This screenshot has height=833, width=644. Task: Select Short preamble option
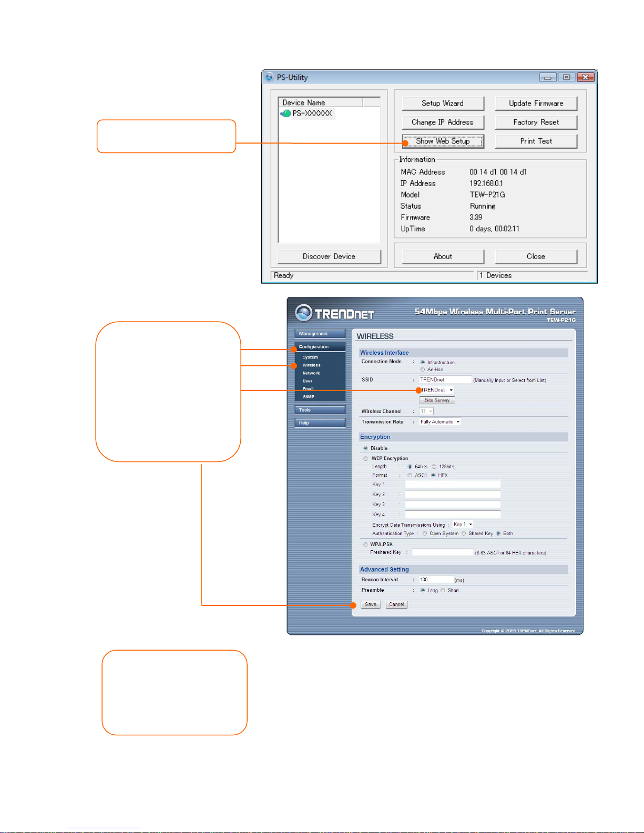pyautogui.click(x=443, y=590)
